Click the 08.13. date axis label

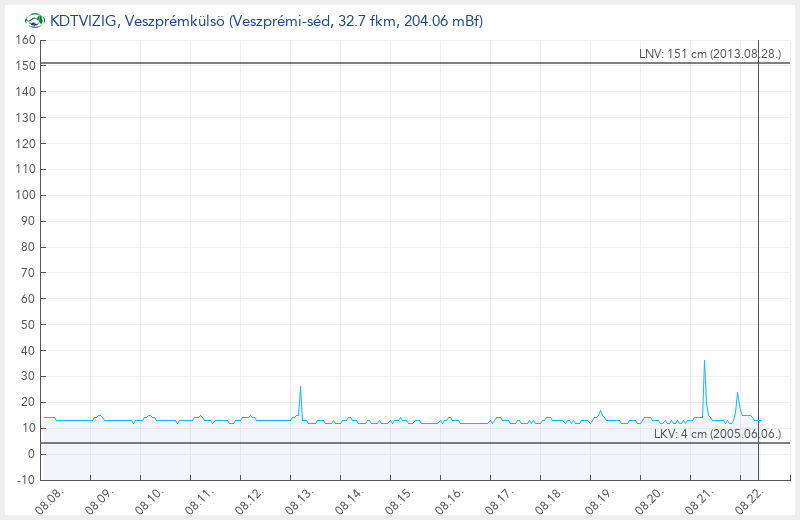point(300,500)
